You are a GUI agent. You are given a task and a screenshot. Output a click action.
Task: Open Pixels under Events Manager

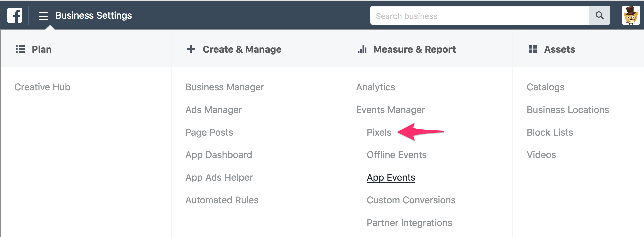[379, 132]
